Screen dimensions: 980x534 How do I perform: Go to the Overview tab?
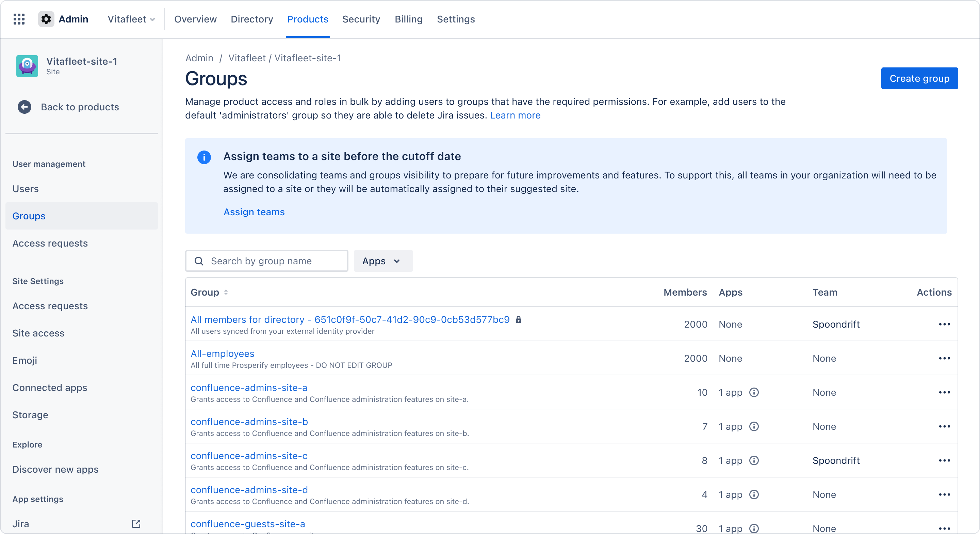click(195, 19)
